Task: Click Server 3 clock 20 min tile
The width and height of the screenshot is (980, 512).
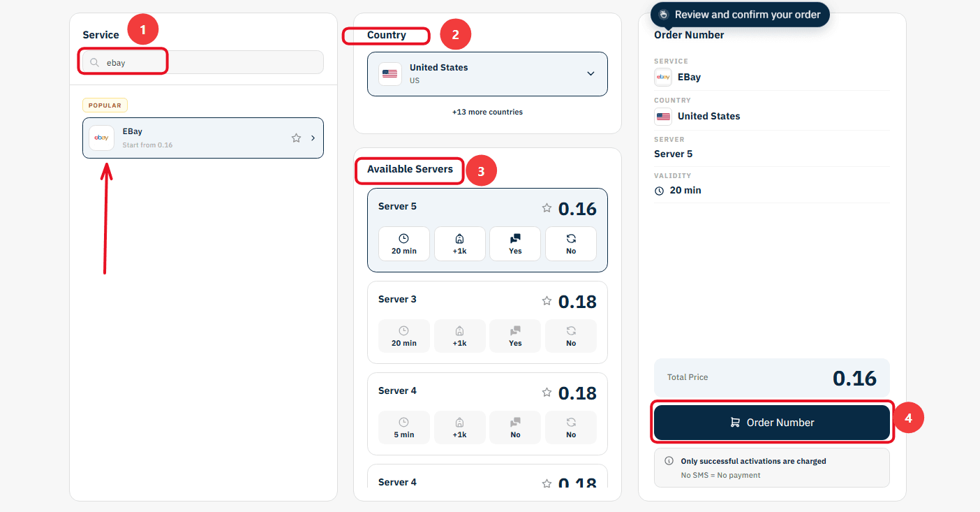Action: click(404, 336)
